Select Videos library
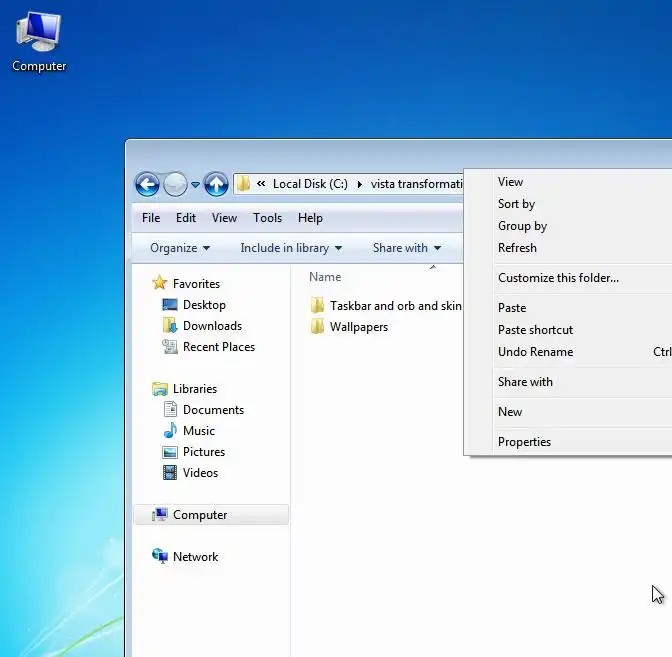This screenshot has height=657, width=672. [x=200, y=473]
